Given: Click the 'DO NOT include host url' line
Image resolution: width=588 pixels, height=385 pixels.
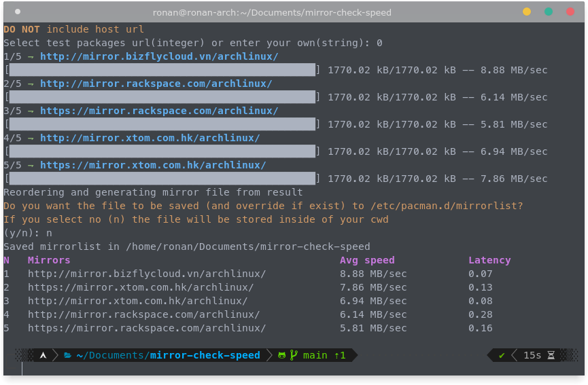Looking at the screenshot, I should coord(73,29).
